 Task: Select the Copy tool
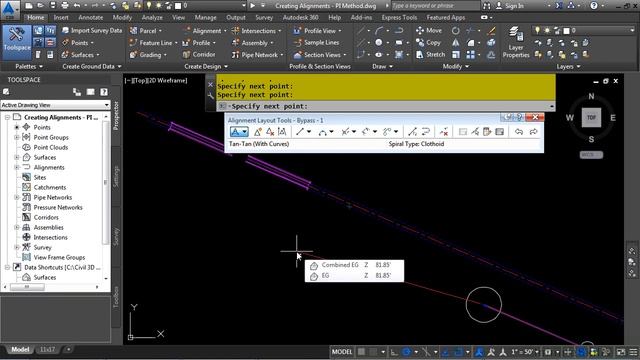[428, 42]
